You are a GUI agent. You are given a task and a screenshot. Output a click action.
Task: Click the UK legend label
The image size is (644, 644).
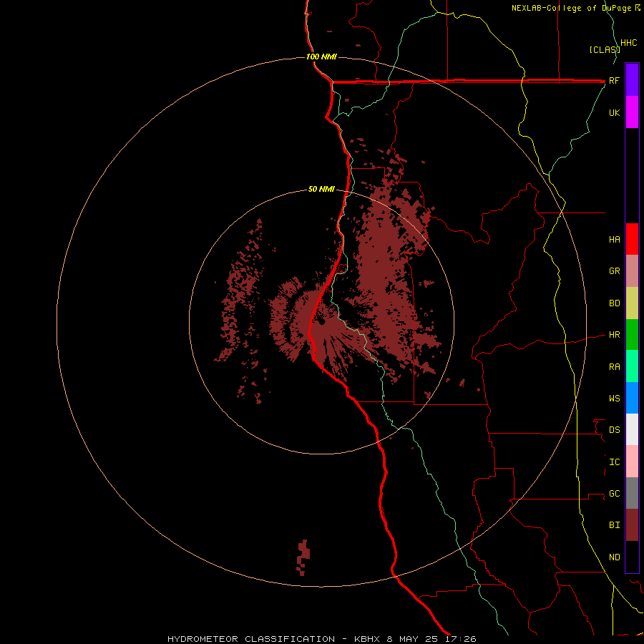coord(615,112)
